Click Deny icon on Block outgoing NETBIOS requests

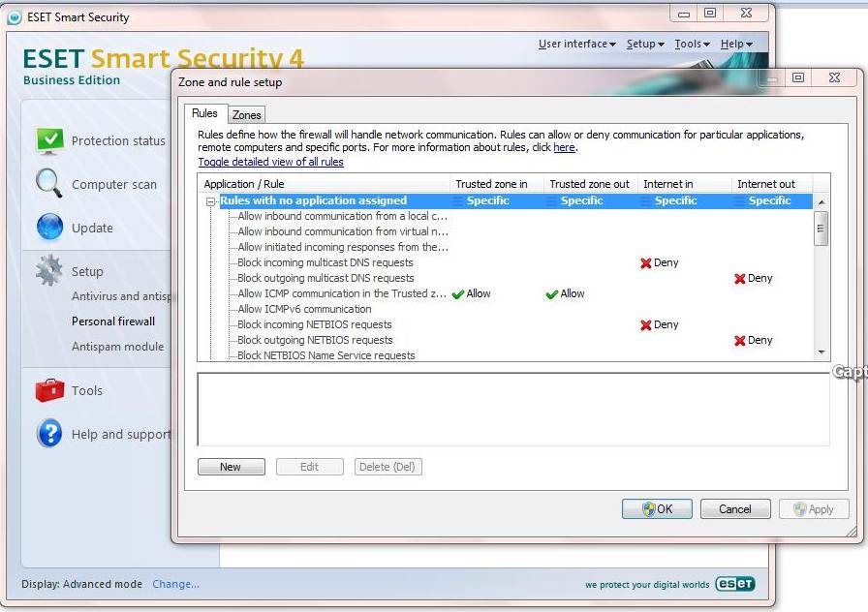(739, 340)
